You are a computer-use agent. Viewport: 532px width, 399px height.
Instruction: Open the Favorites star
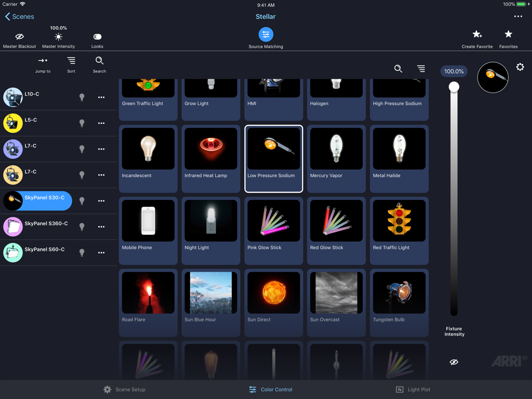[508, 34]
